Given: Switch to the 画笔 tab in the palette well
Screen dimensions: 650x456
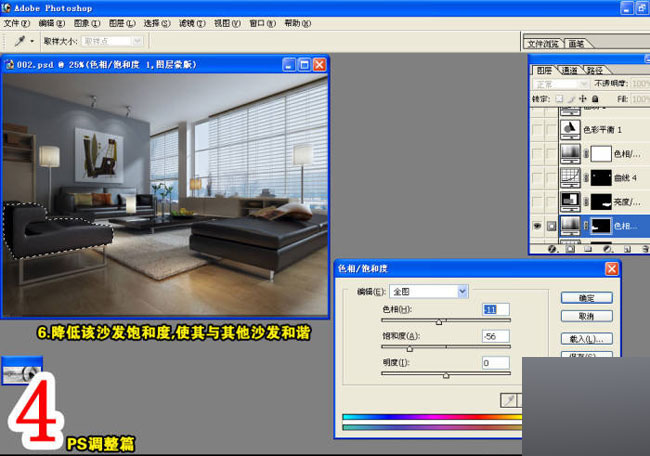Looking at the screenshot, I should click(576, 44).
